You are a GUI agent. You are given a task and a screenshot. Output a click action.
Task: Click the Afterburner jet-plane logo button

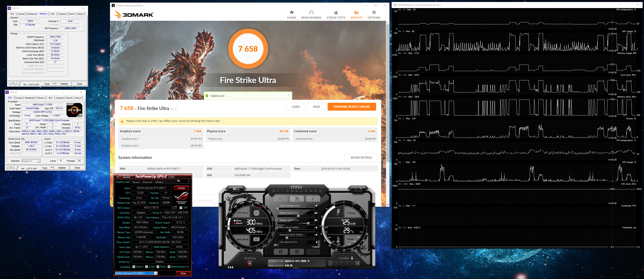(x=297, y=199)
